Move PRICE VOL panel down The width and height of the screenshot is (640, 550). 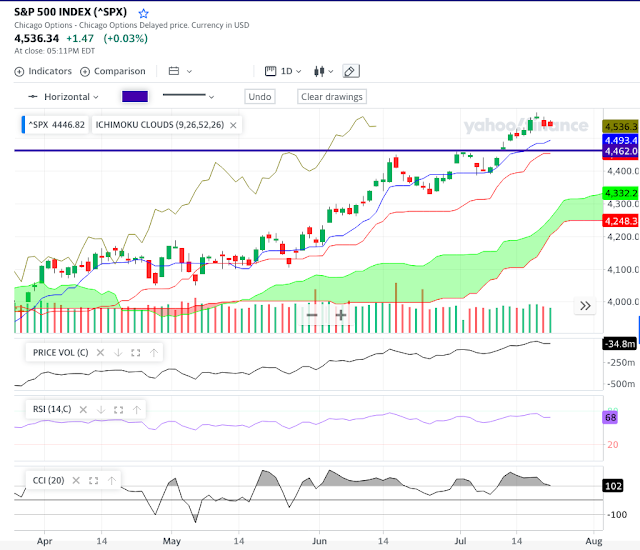118,353
